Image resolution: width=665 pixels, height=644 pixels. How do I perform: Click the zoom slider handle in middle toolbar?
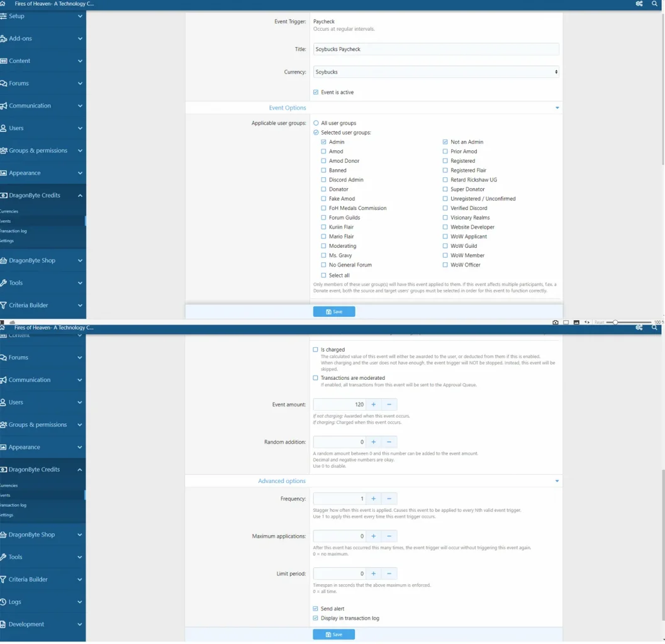click(x=615, y=323)
